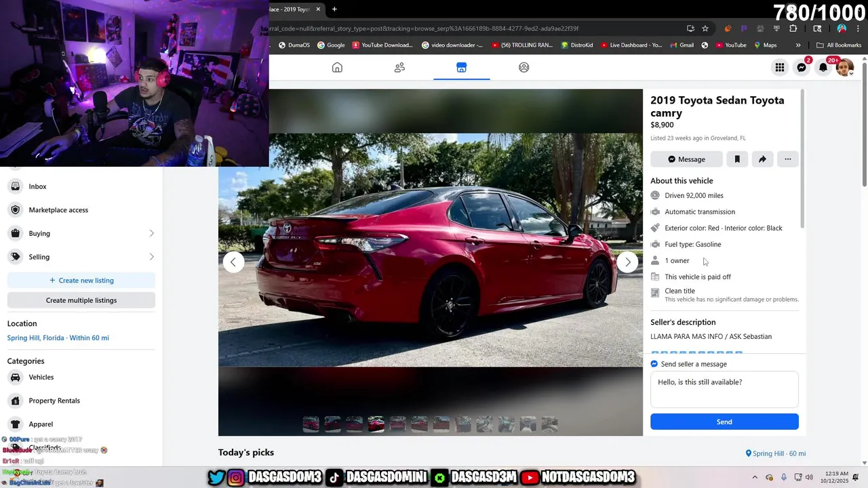Click the Driven 92,000 miles text

click(694, 195)
